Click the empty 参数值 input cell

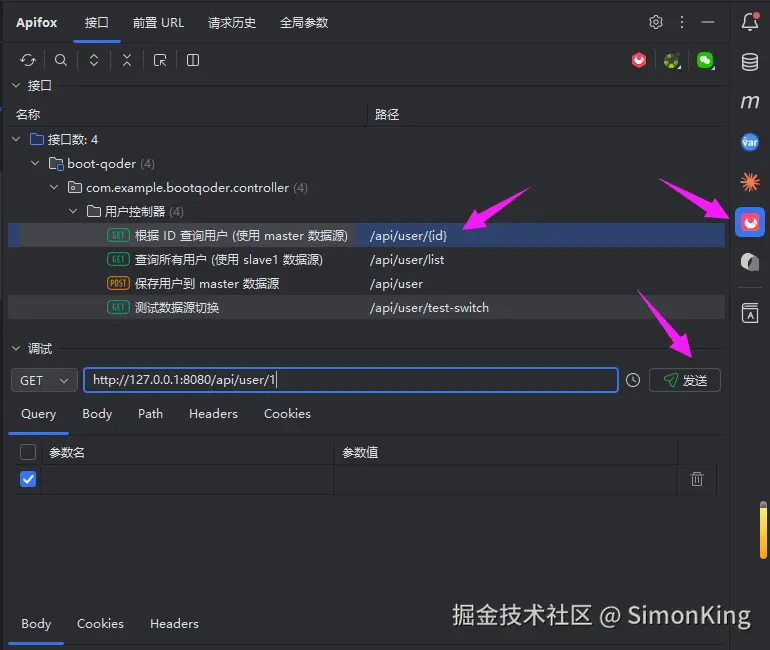[x=505, y=479]
